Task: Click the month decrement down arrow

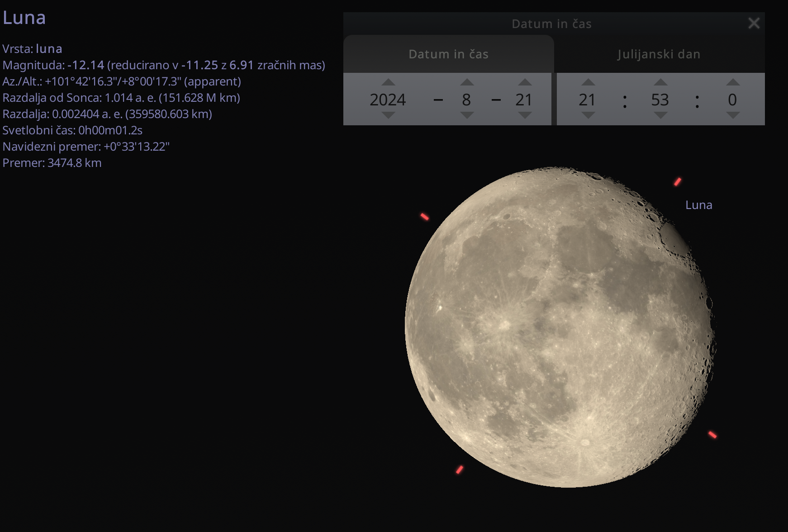Action: 466,115
